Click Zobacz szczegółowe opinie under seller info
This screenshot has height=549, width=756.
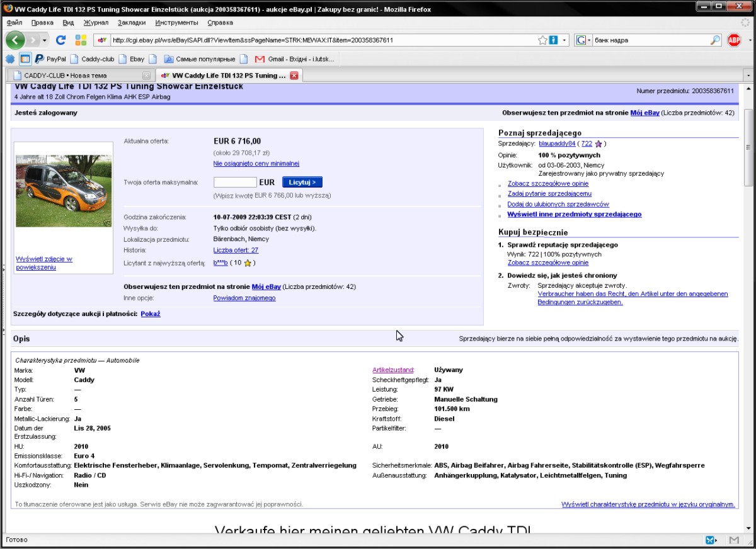point(548,184)
